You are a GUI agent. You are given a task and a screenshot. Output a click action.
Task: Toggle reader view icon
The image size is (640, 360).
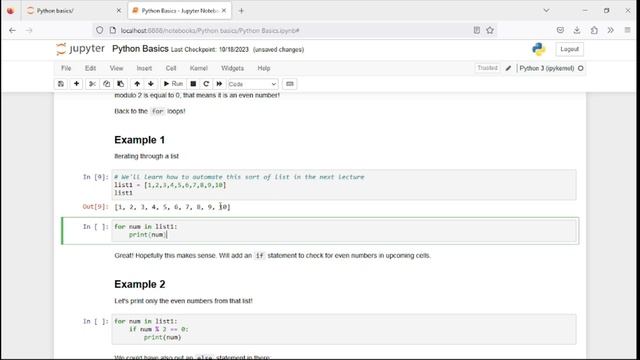[x=476, y=30]
